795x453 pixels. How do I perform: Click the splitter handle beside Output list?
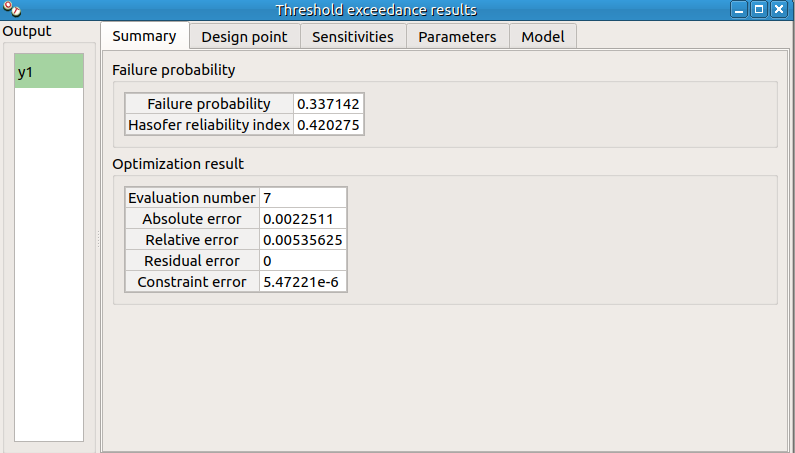(98, 240)
